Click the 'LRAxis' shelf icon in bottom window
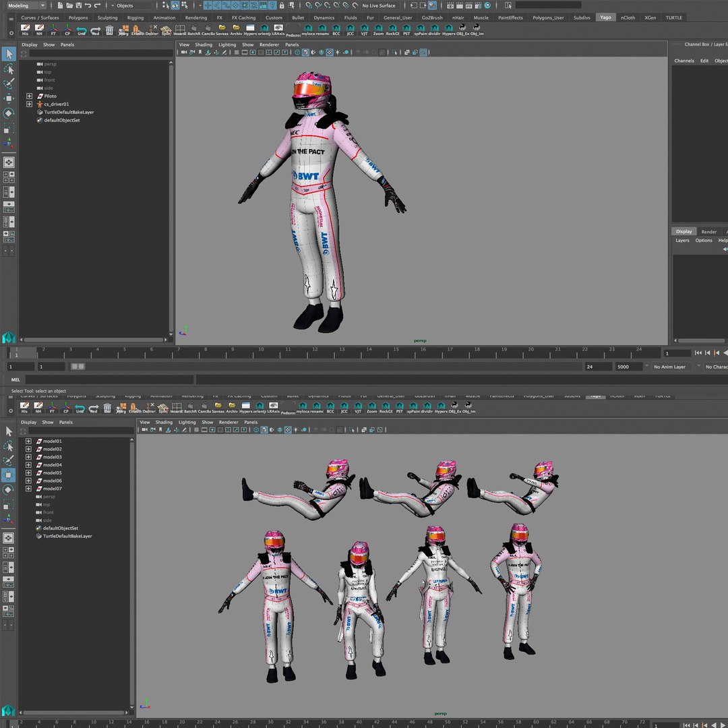Screen dimensions: 728x728 [274, 408]
